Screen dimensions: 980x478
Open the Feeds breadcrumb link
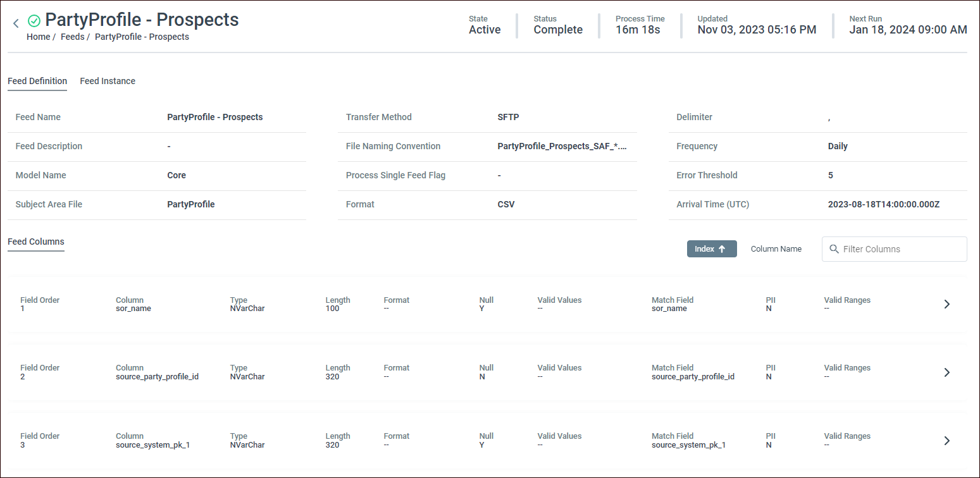pyautogui.click(x=72, y=37)
